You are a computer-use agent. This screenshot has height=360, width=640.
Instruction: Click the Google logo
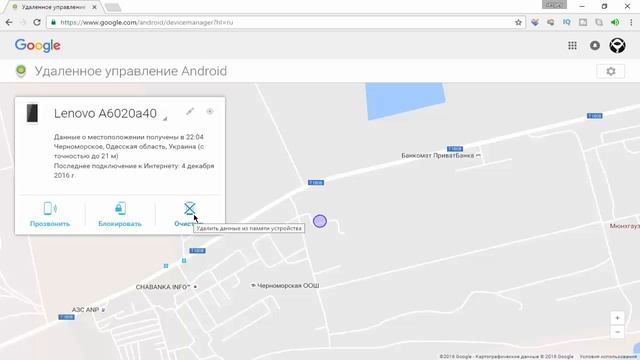click(x=38, y=46)
